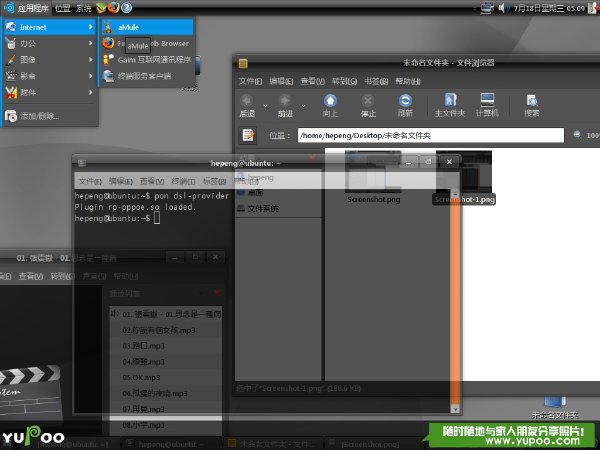This screenshot has width=600, height=450.
Task: Open terminal 文件(F) menu
Action: pyautogui.click(x=90, y=181)
